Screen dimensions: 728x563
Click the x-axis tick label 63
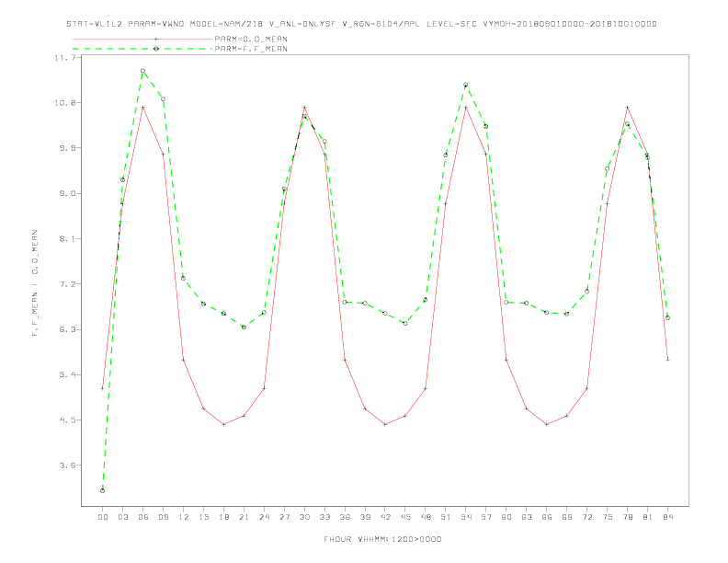(527, 517)
